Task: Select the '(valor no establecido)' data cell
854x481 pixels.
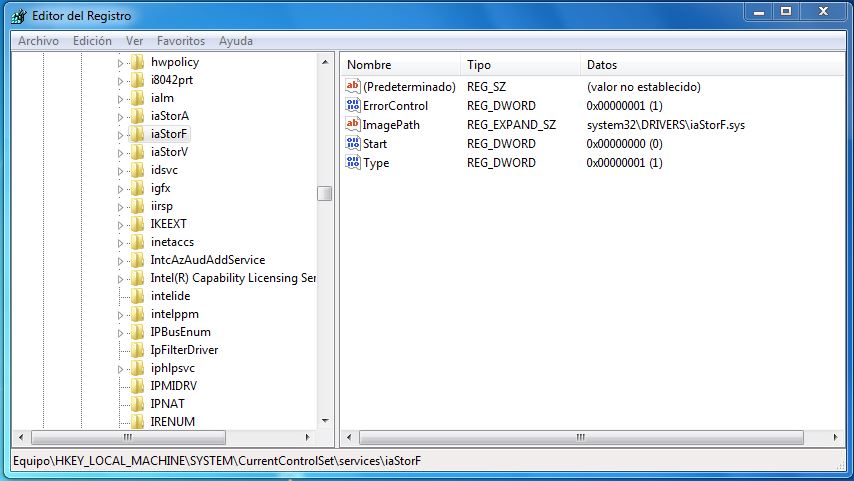Action: pos(644,87)
